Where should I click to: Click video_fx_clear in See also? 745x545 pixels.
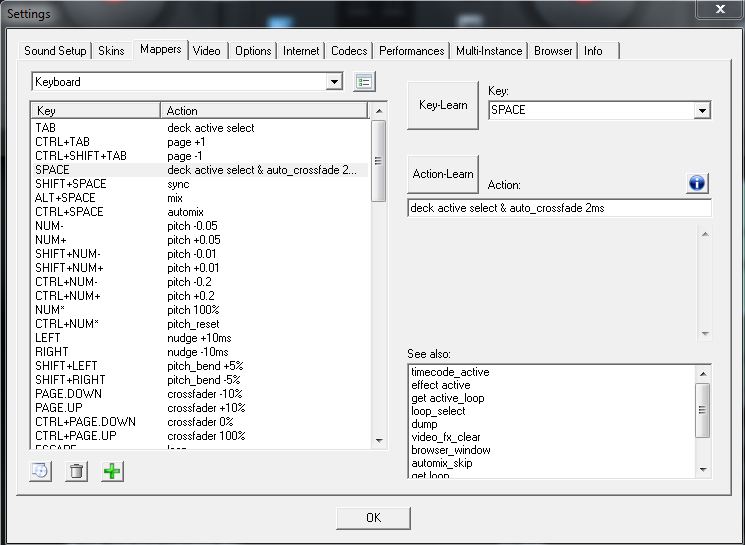point(446,437)
